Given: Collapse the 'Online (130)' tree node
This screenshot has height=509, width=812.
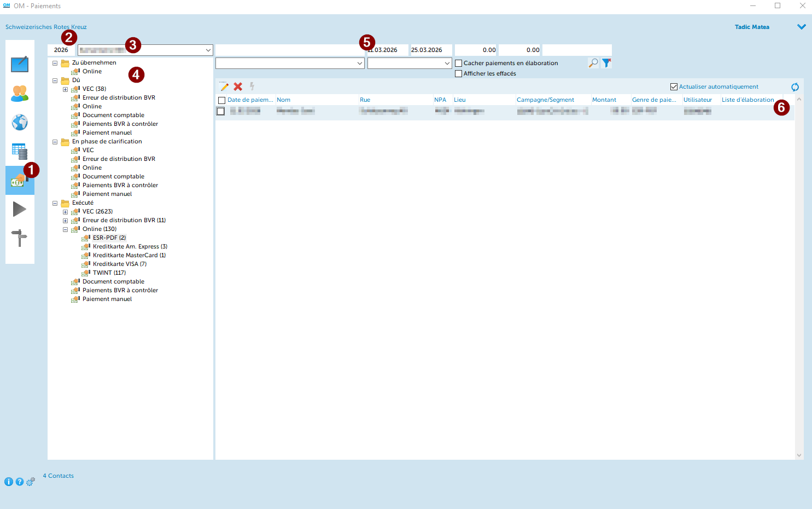Looking at the screenshot, I should (65, 229).
